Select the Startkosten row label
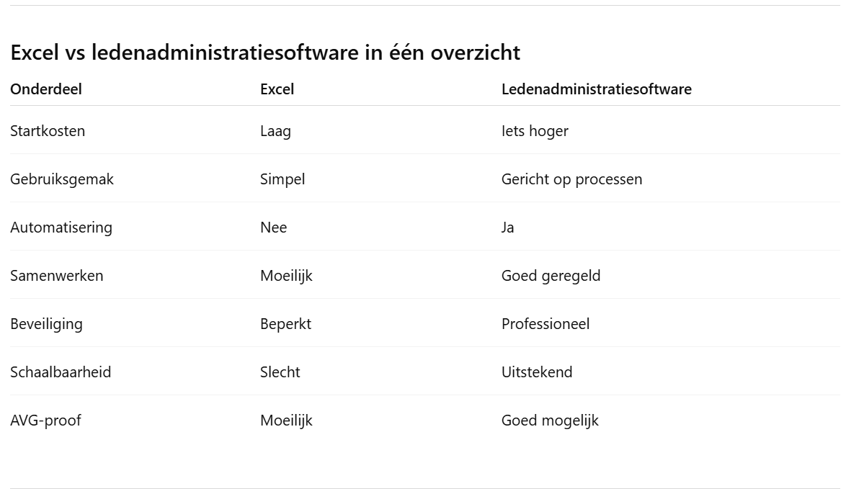 point(48,131)
